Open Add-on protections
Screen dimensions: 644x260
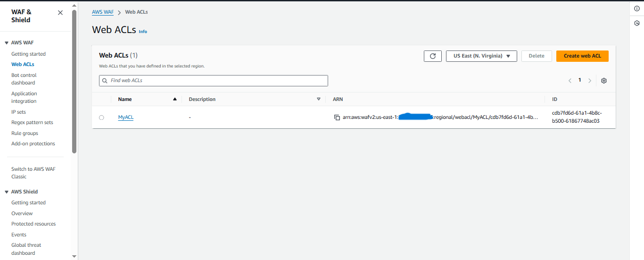[33, 143]
